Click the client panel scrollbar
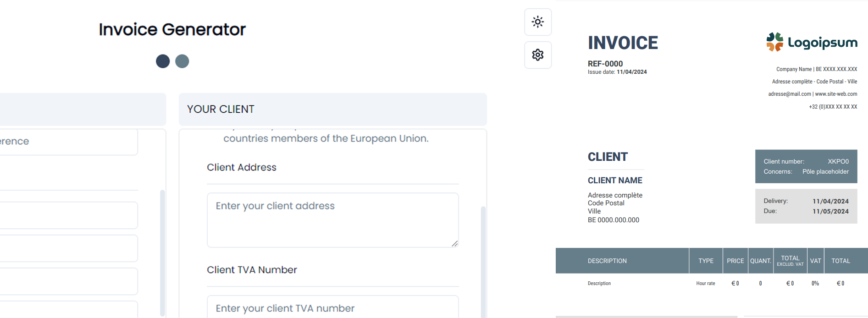868x318 pixels. [x=483, y=261]
